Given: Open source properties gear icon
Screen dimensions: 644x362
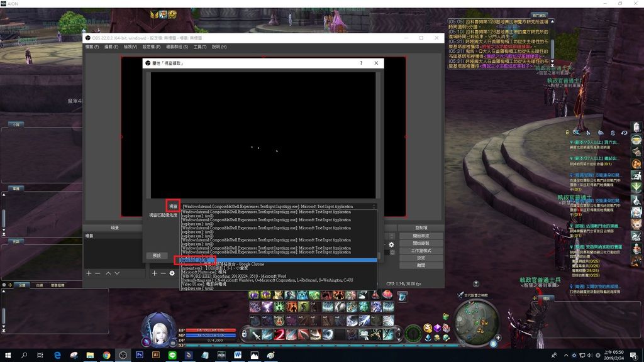Looking at the screenshot, I should [x=172, y=273].
